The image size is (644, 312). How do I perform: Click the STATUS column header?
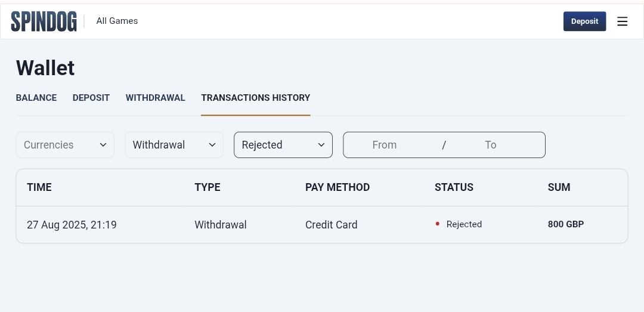[454, 187]
